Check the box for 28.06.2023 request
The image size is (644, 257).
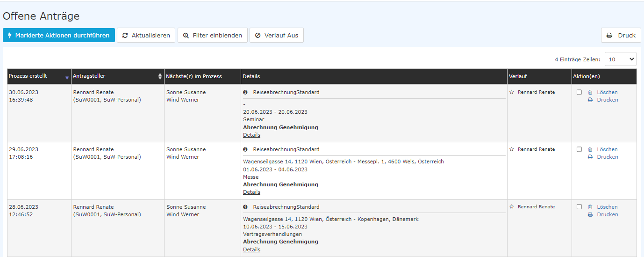[x=579, y=207]
